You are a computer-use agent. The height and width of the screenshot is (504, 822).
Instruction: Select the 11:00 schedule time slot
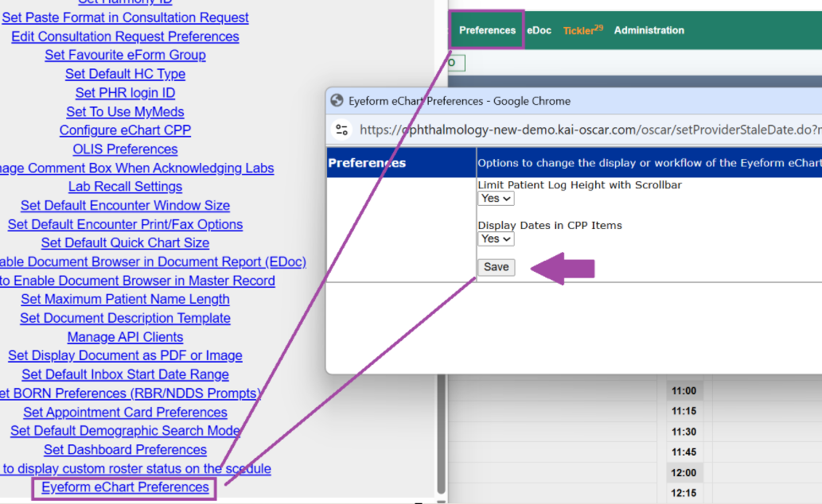(684, 391)
